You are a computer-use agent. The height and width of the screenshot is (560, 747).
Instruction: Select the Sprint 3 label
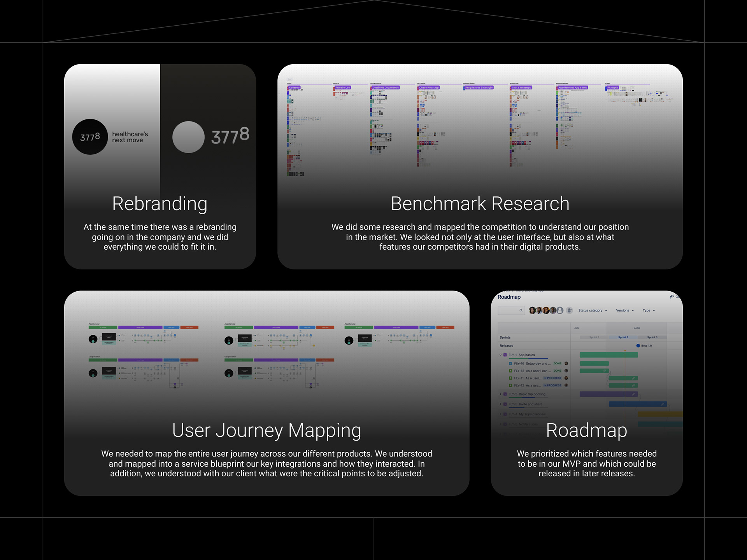pyautogui.click(x=652, y=338)
